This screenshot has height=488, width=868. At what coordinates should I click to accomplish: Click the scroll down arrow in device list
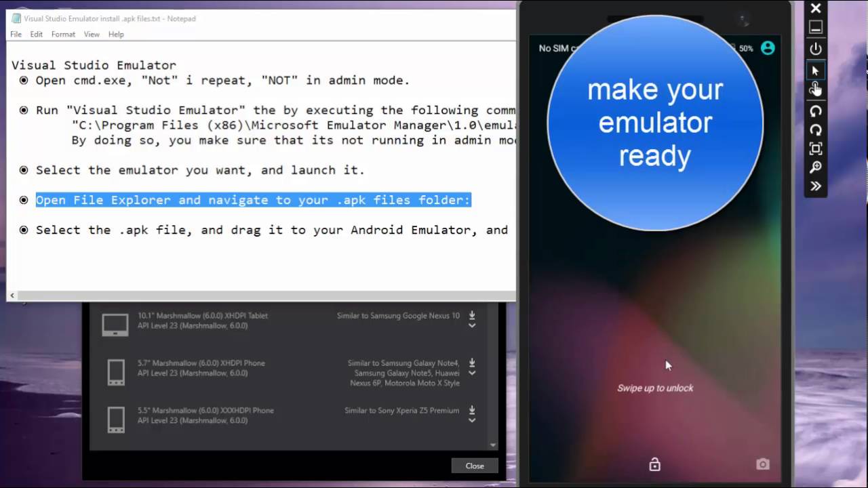click(493, 445)
